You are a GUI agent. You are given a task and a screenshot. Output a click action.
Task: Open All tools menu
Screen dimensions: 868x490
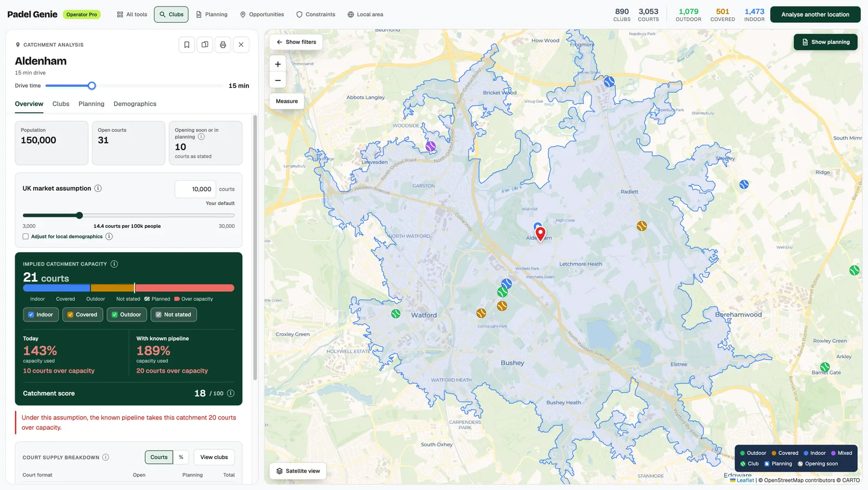click(132, 15)
